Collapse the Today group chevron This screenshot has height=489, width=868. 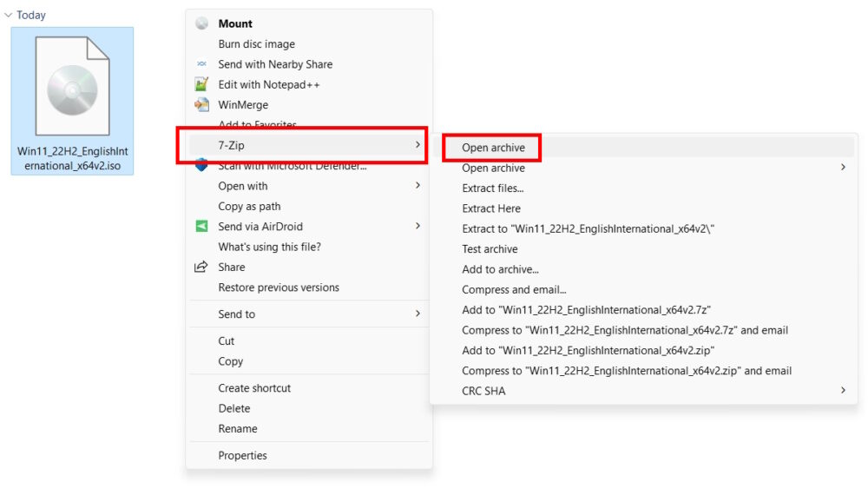9,15
